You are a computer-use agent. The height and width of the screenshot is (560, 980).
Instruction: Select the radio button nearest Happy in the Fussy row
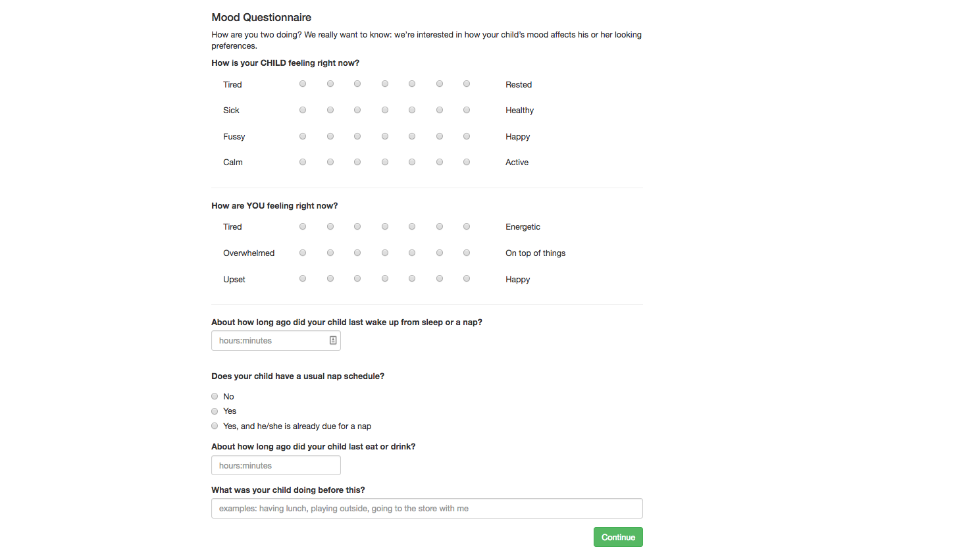[x=467, y=136]
